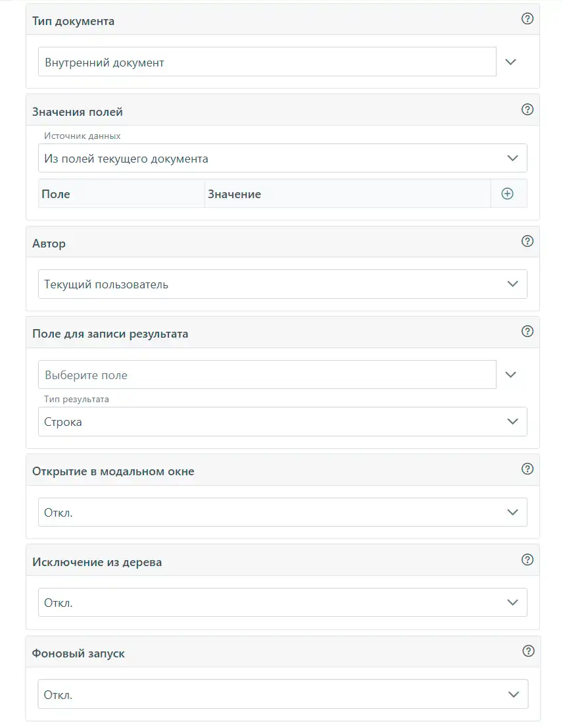The height and width of the screenshot is (728, 563).
Task: Click the help icon next to Автор
Action: click(527, 241)
